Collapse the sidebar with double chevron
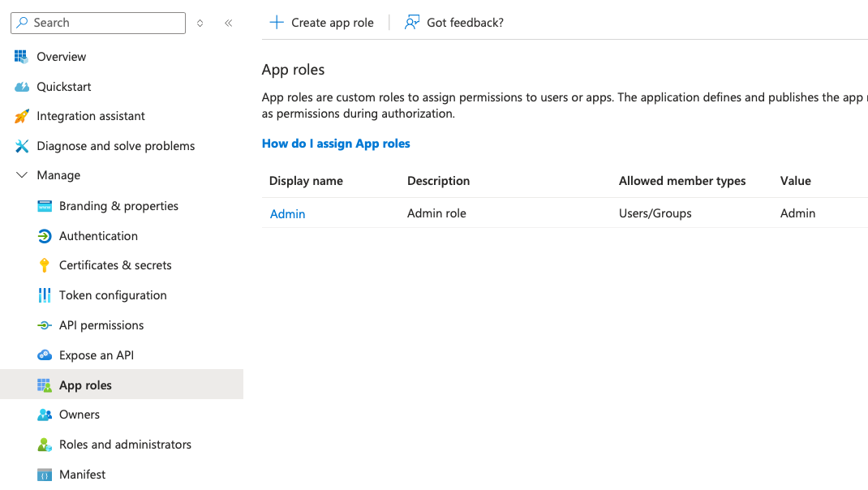The width and height of the screenshot is (868, 490). tap(228, 23)
